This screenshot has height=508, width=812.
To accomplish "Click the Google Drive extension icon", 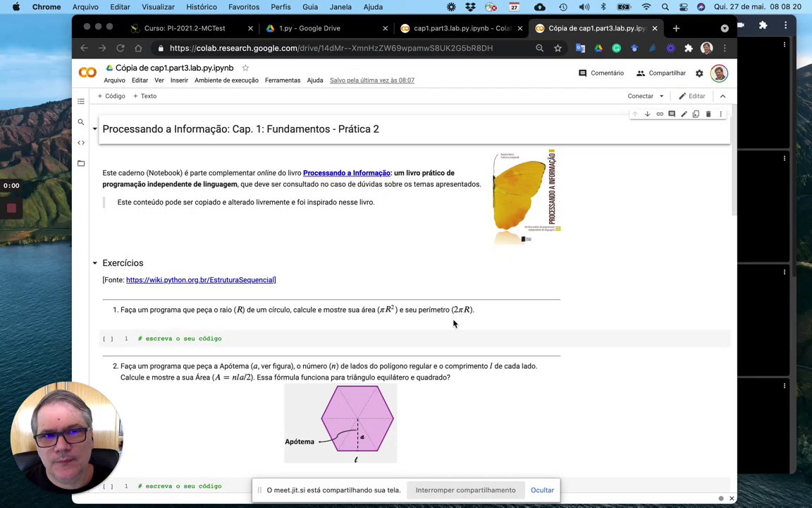I will 598,48.
